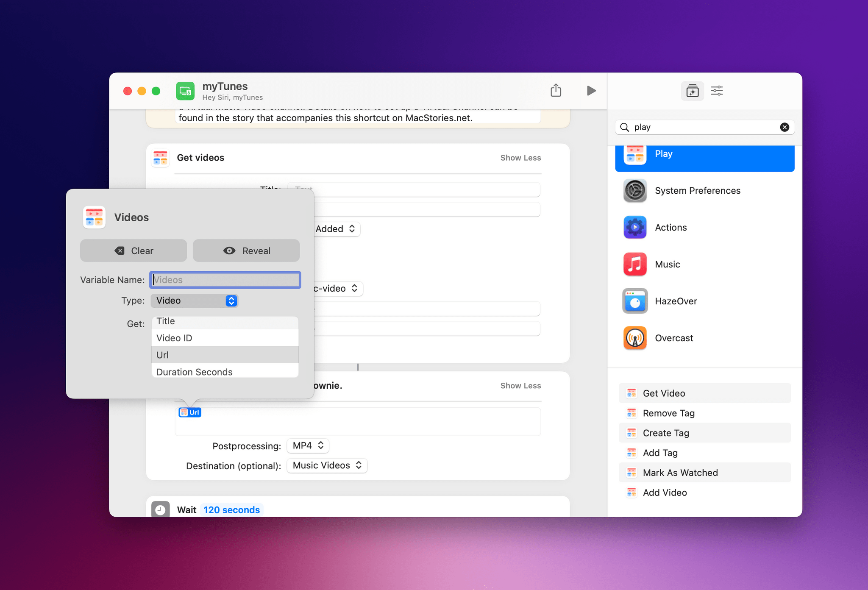Click the share icon in the title bar
The width and height of the screenshot is (868, 590).
click(556, 90)
